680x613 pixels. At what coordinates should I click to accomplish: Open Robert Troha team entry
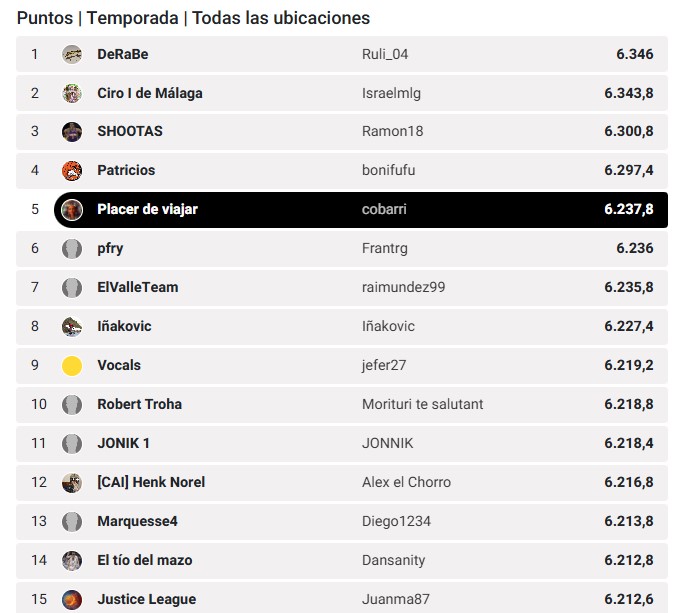(139, 404)
